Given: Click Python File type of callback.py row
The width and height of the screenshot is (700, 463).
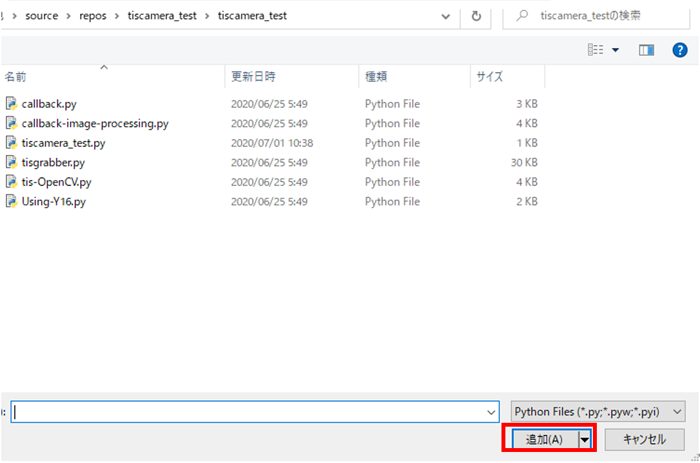Looking at the screenshot, I should pos(392,104).
